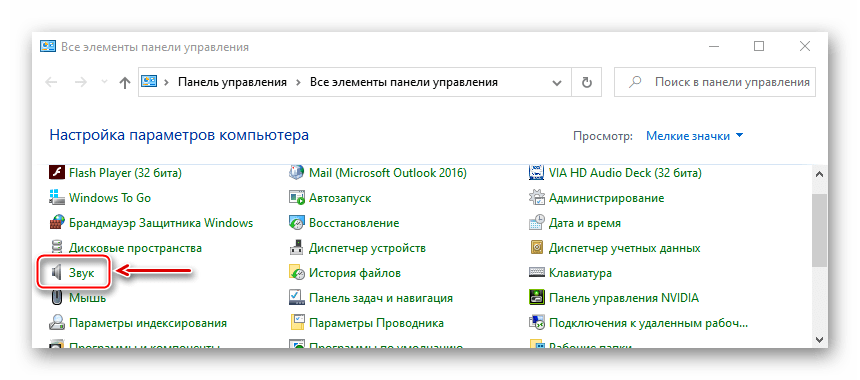This screenshot has width=860, height=380.
Task: Click the scrollbar down arrow
Action: pos(820,339)
